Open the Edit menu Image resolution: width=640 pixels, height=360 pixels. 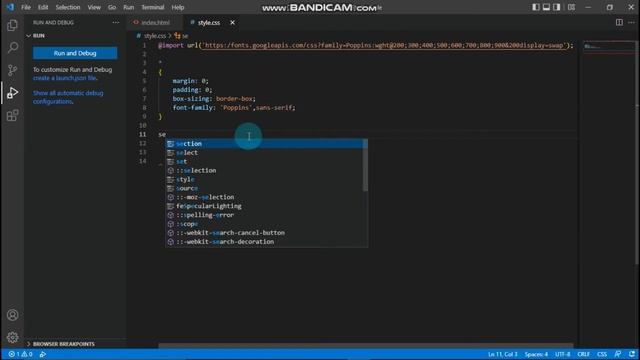[43, 7]
